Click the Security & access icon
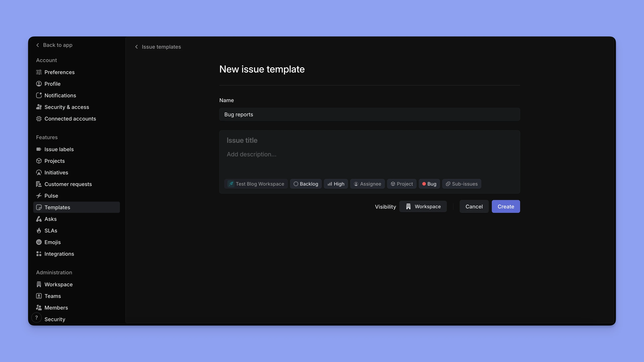 (39, 107)
